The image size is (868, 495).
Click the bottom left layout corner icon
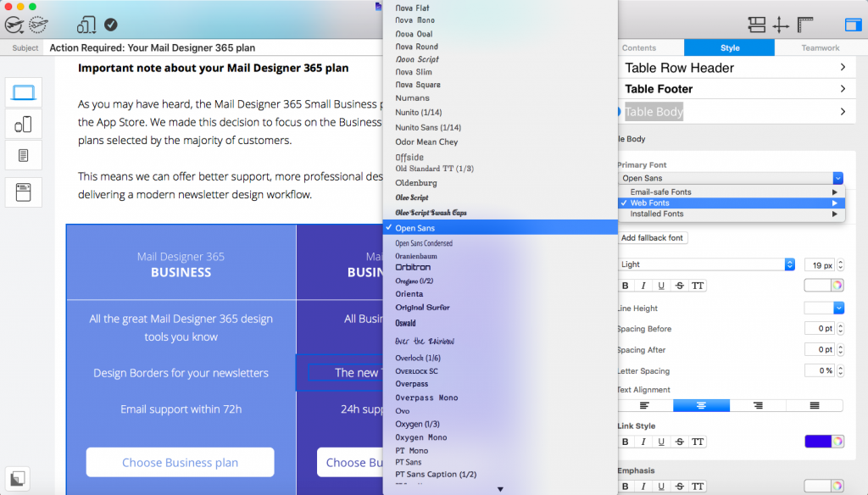17,478
